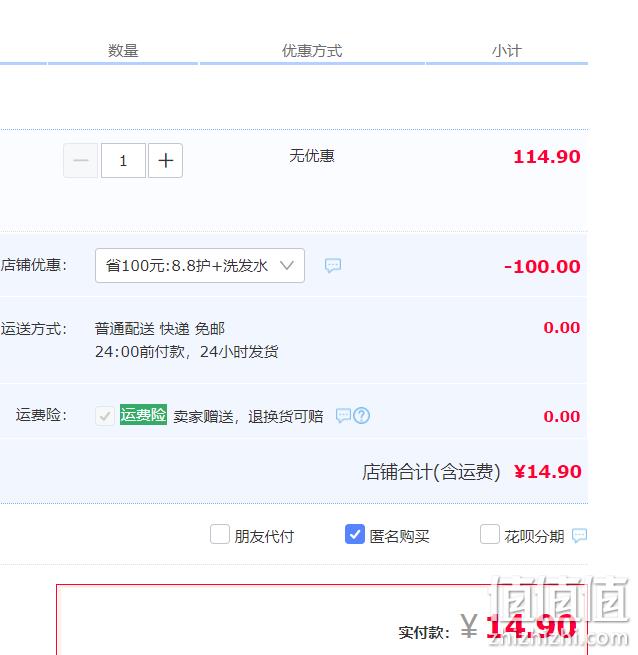This screenshot has width=638, height=655.
Task: Click the quantity input field showing 1
Action: 123,160
